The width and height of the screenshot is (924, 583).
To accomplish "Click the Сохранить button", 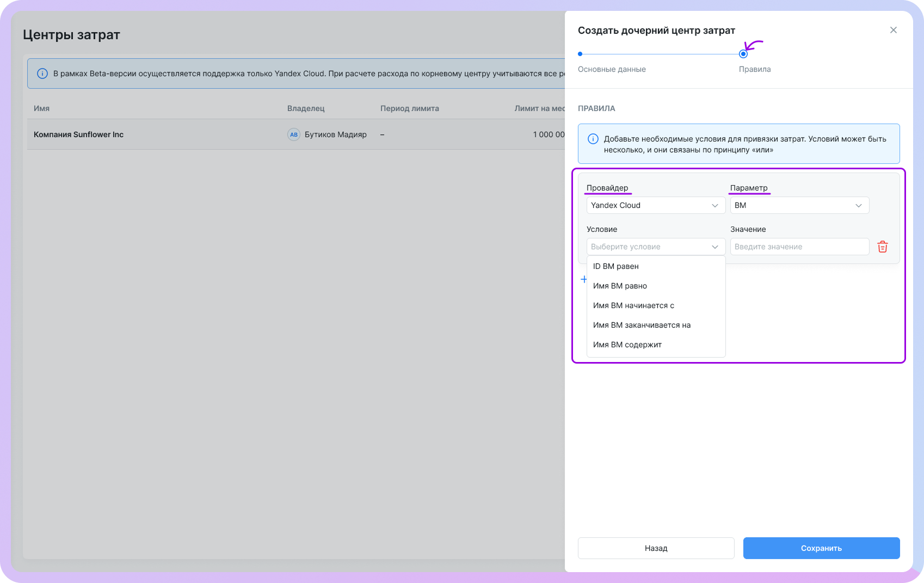I will (x=821, y=548).
